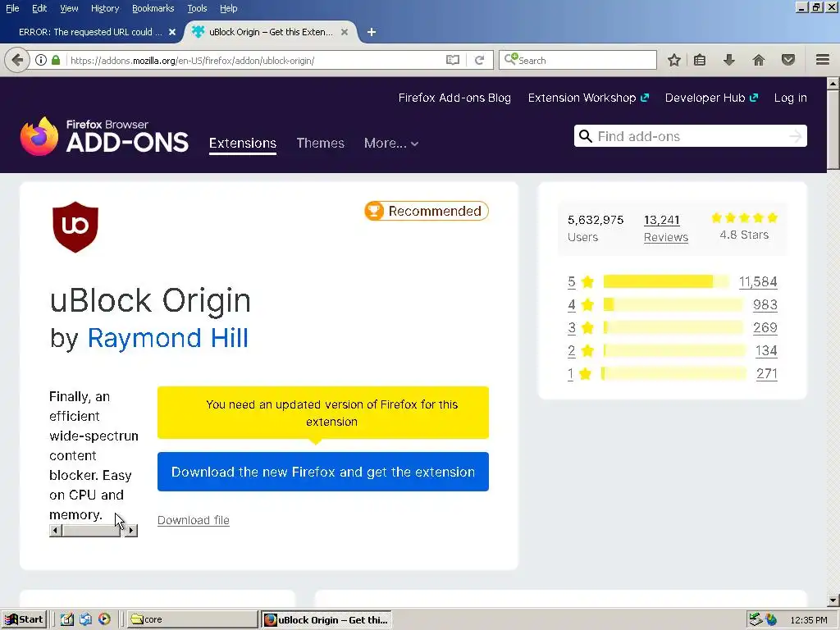Launch media player quick launch icon
Screen dimensions: 840x630
(x=104, y=619)
